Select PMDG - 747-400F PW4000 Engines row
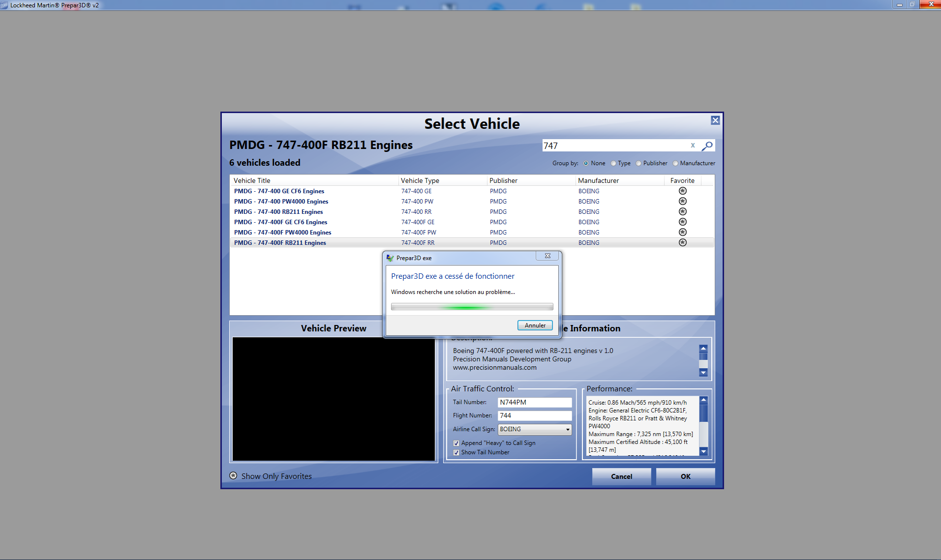This screenshot has height=560, width=941. click(x=472, y=232)
